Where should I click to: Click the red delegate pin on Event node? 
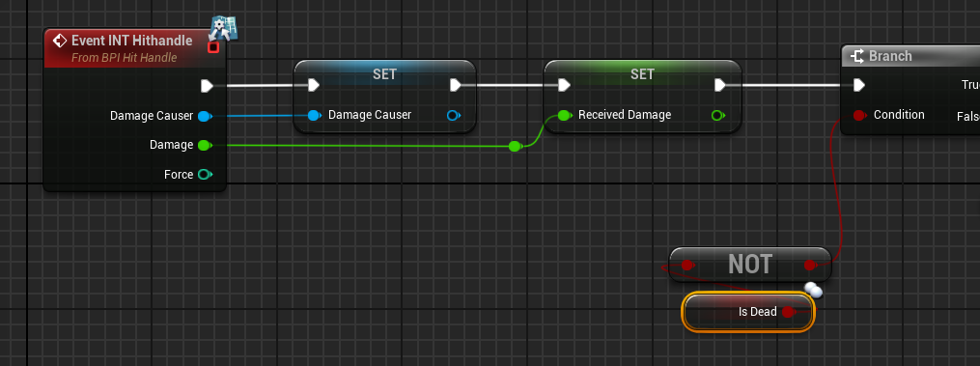(213, 47)
